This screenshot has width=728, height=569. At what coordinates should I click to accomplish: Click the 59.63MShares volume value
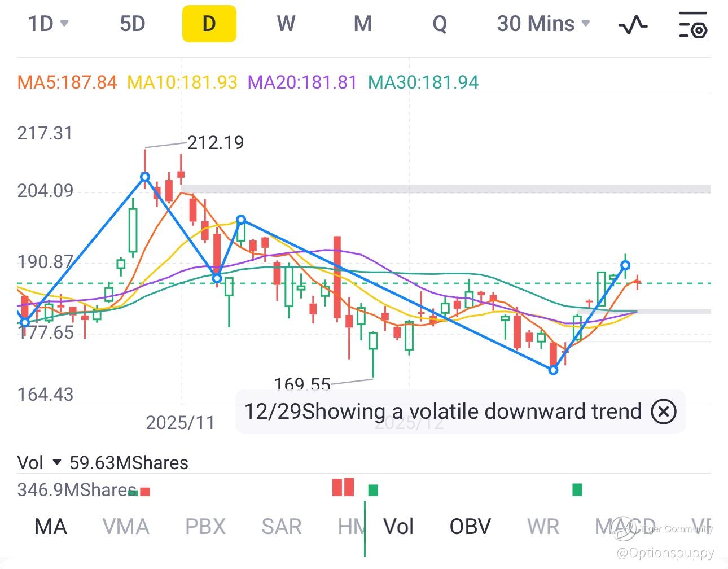(129, 463)
